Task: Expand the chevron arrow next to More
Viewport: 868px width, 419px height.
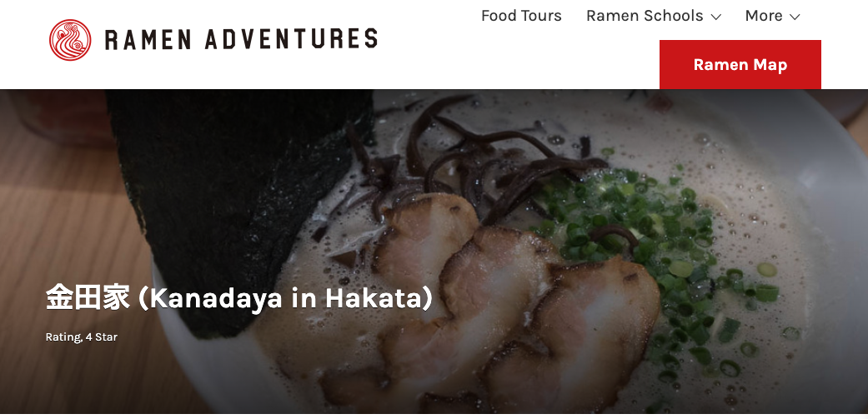Action: coord(795,17)
